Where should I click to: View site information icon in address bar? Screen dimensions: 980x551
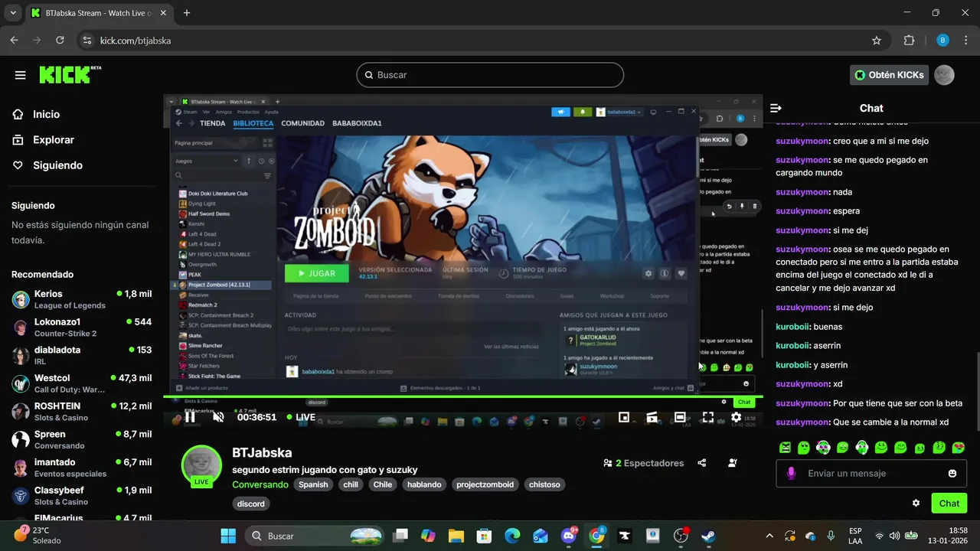(x=87, y=41)
